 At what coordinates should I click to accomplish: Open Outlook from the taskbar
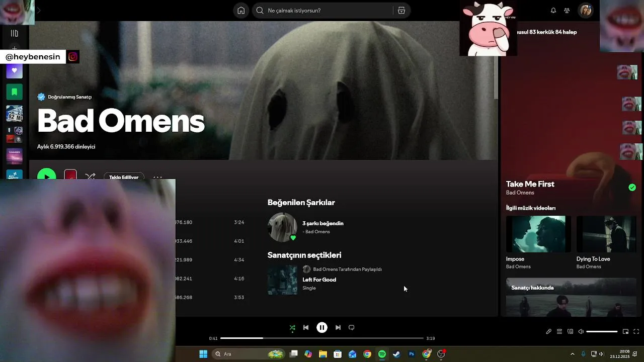click(x=353, y=354)
